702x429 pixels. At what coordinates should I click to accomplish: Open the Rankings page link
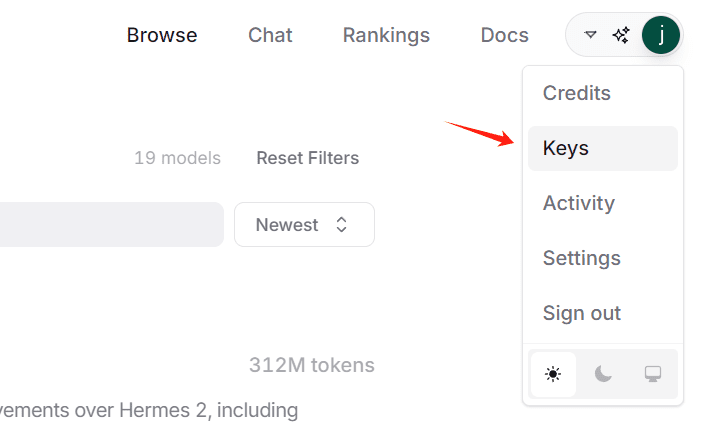[386, 35]
